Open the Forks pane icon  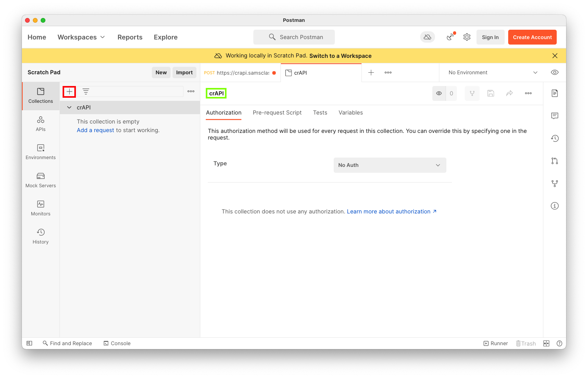555,183
